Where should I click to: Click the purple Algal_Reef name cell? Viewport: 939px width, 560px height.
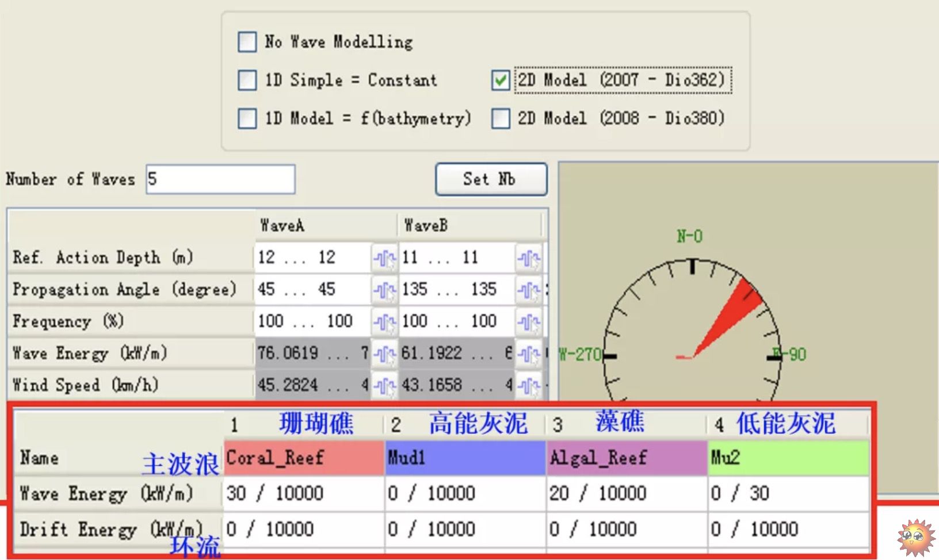[627, 458]
